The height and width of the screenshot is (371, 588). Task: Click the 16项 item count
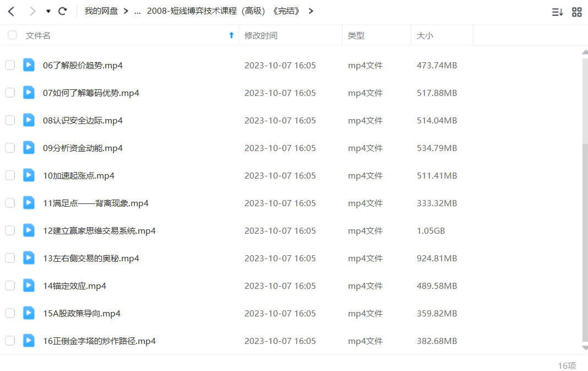[567, 365]
